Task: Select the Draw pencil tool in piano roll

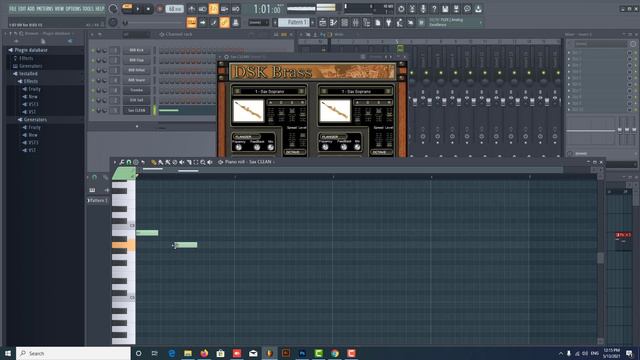Action: (x=153, y=162)
